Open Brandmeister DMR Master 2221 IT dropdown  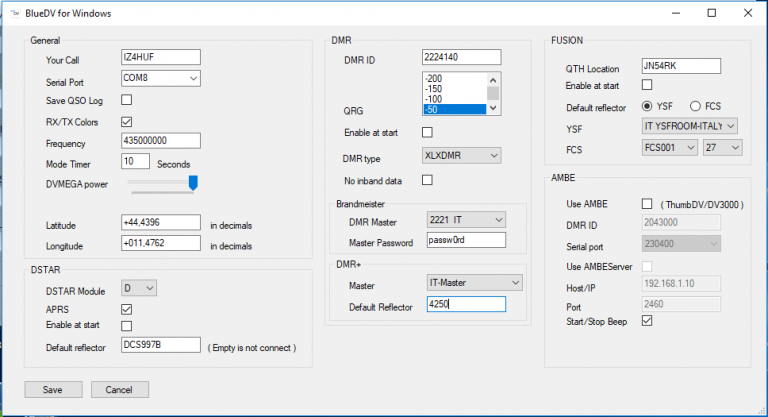466,220
